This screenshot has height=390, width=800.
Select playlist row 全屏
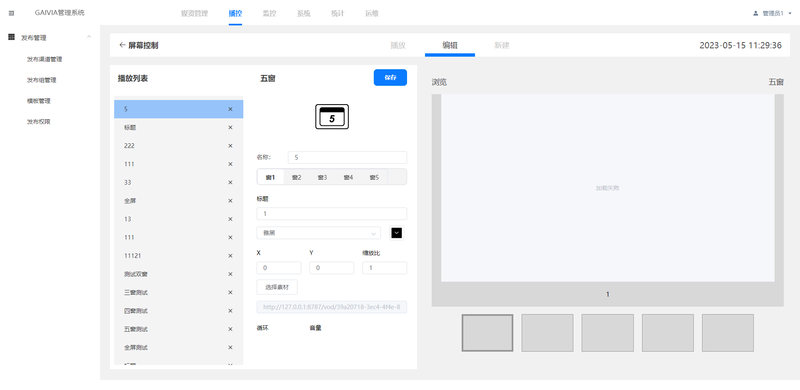pyautogui.click(x=179, y=201)
